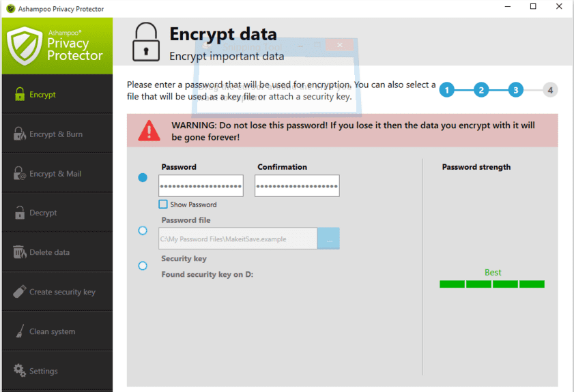Click the green password strength bar
This screenshot has height=392, width=574.
pos(492,284)
